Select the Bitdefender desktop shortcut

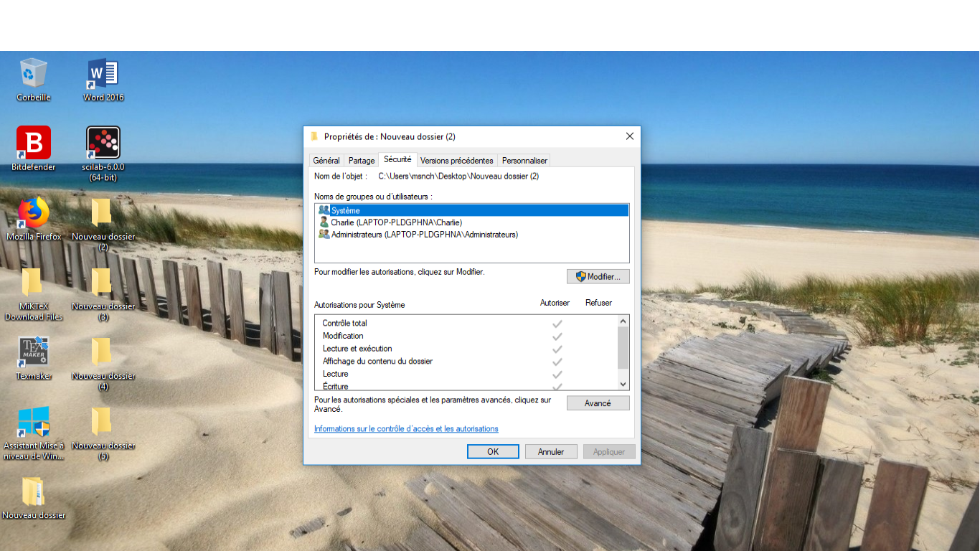(x=33, y=149)
